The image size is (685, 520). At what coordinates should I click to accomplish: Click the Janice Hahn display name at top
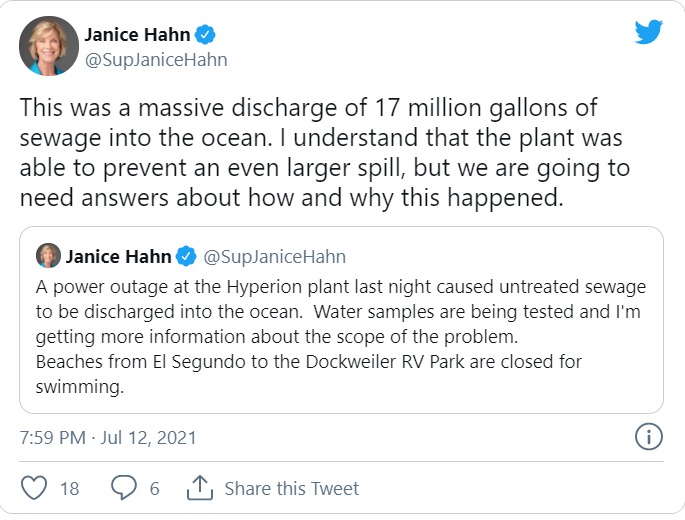pyautogui.click(x=137, y=35)
